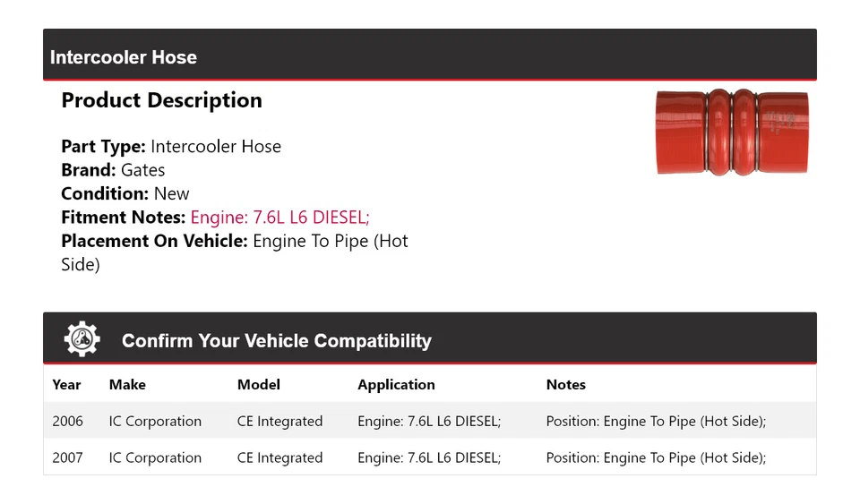The width and height of the screenshot is (860, 504).
Task: Open the red intercooler hose image
Action: (732, 132)
